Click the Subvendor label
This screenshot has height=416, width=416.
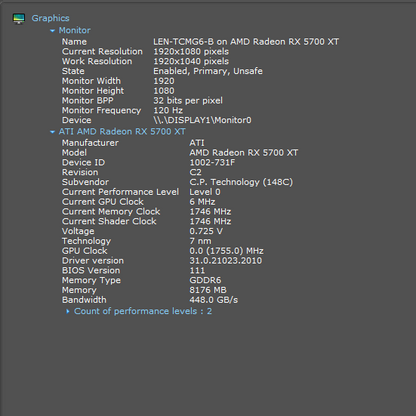pos(85,182)
